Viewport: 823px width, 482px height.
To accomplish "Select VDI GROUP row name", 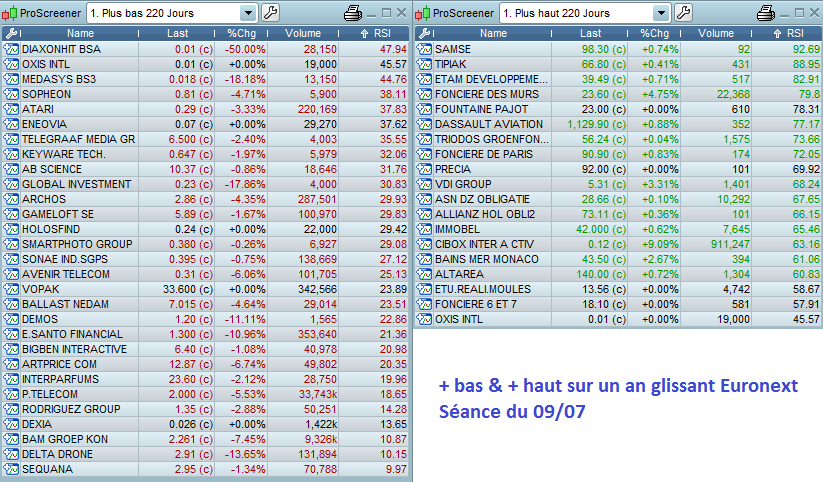I will pos(463,184).
